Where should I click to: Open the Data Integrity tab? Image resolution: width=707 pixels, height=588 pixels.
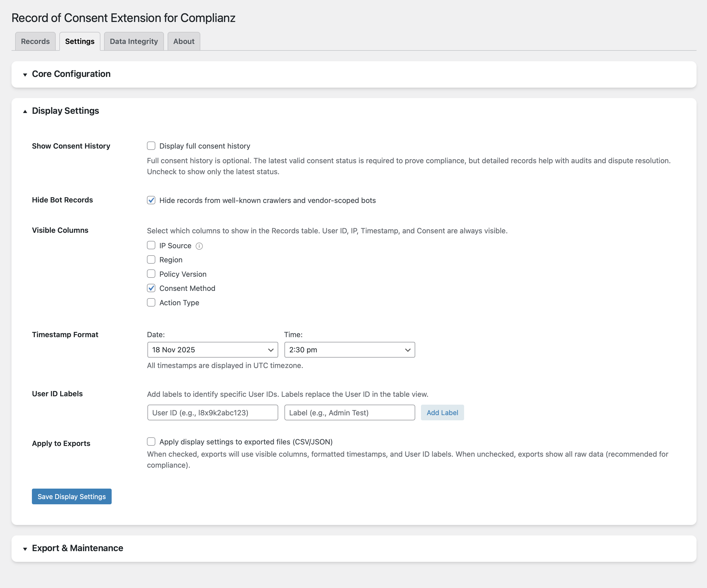134,41
